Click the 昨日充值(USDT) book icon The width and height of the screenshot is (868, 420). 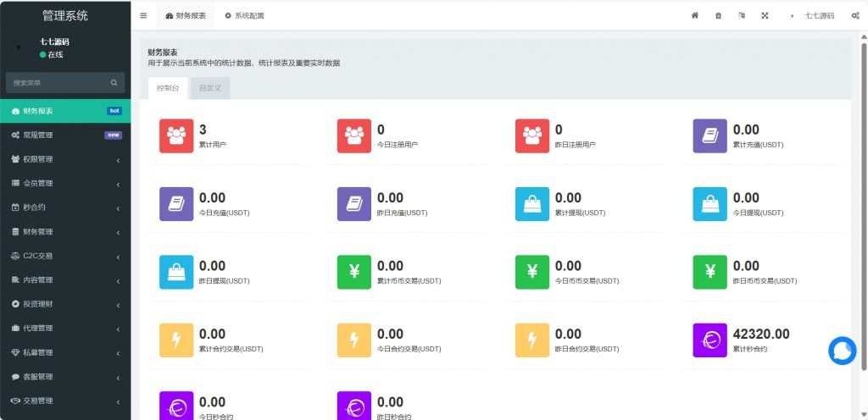(x=354, y=204)
